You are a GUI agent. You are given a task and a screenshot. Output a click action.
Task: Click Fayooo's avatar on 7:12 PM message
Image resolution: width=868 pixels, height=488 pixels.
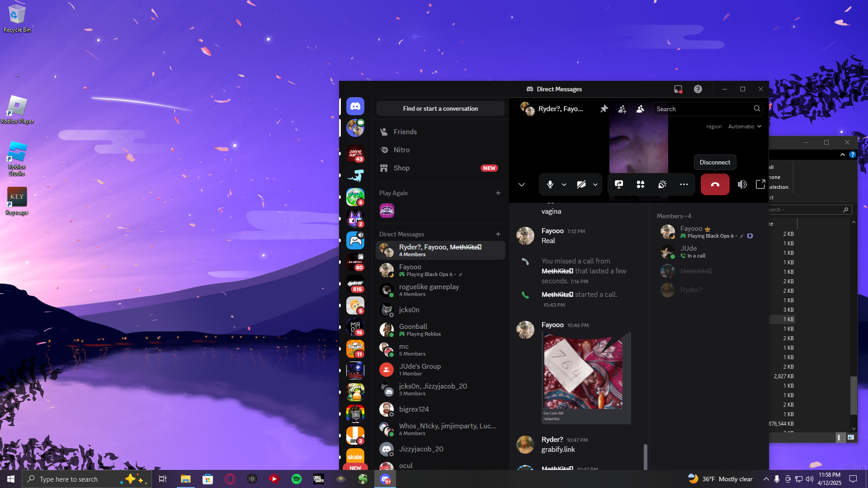pos(525,236)
